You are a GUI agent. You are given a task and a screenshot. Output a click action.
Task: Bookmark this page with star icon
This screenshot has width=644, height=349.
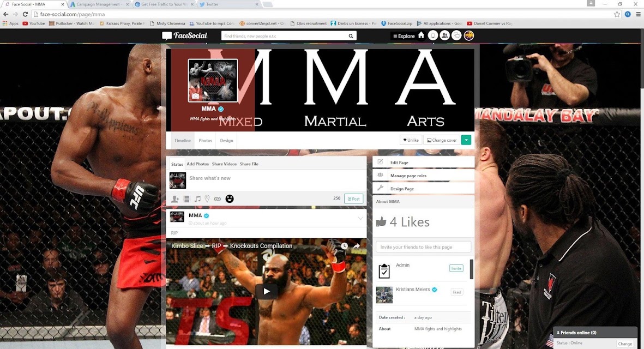click(x=617, y=14)
